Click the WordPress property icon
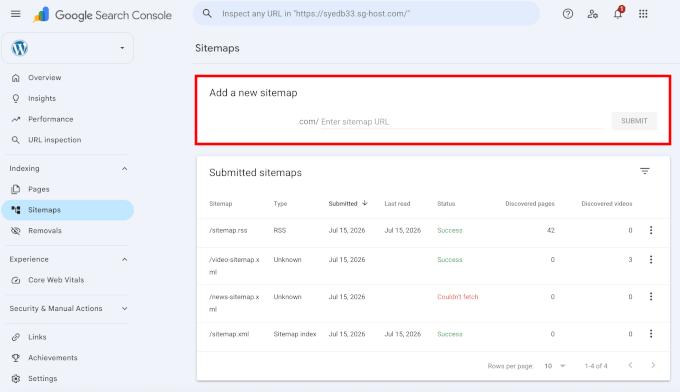The width and height of the screenshot is (680, 392). tap(20, 48)
